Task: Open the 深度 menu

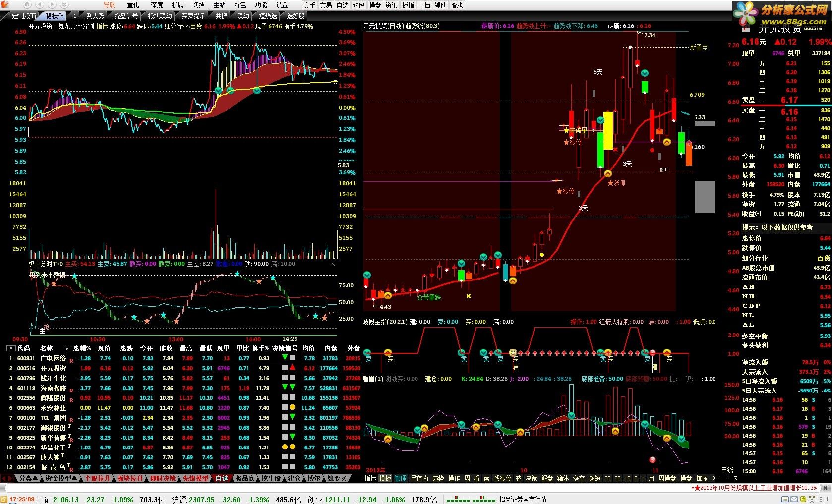Action: point(157,5)
